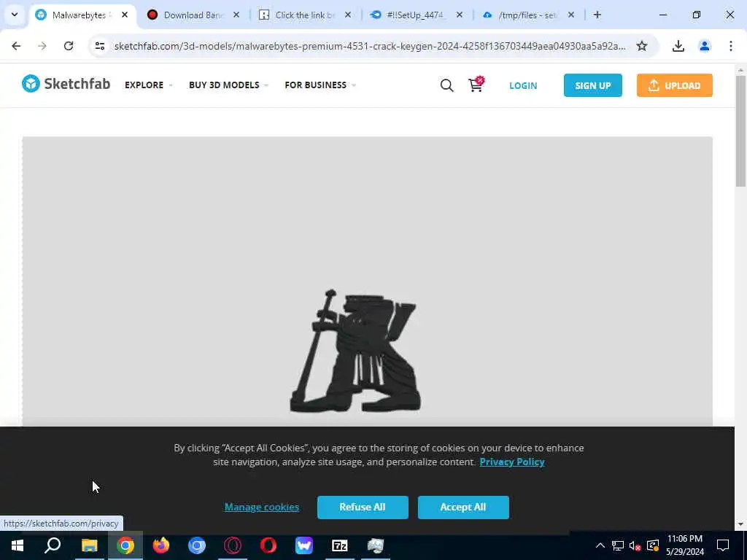Open 7-Zip from the taskbar

point(340,545)
